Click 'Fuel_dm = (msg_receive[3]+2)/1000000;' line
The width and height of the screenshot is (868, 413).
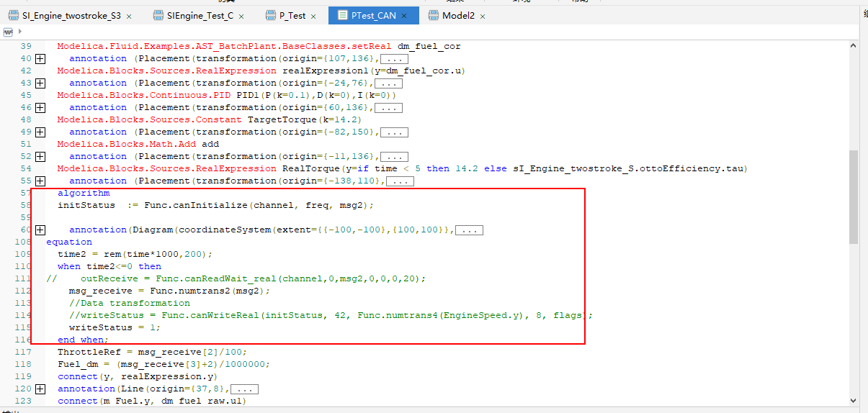click(x=164, y=364)
